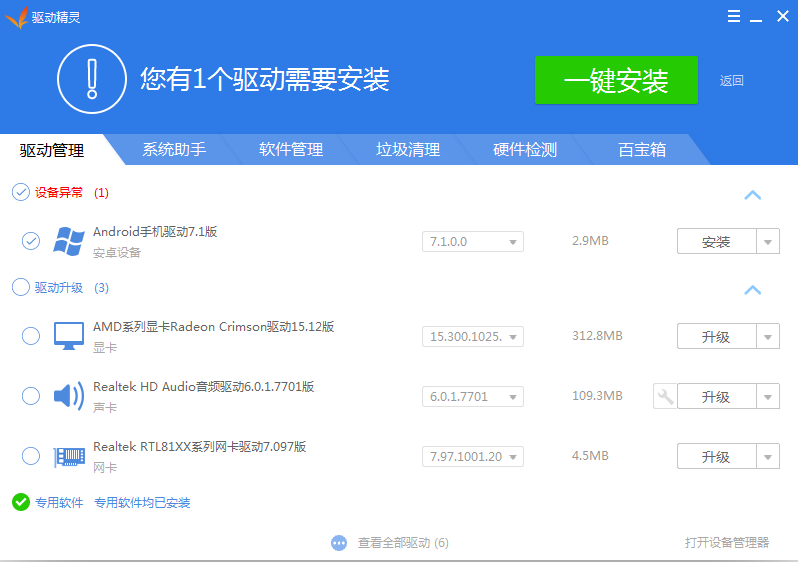Click the 4.5MB size value

tap(590, 456)
